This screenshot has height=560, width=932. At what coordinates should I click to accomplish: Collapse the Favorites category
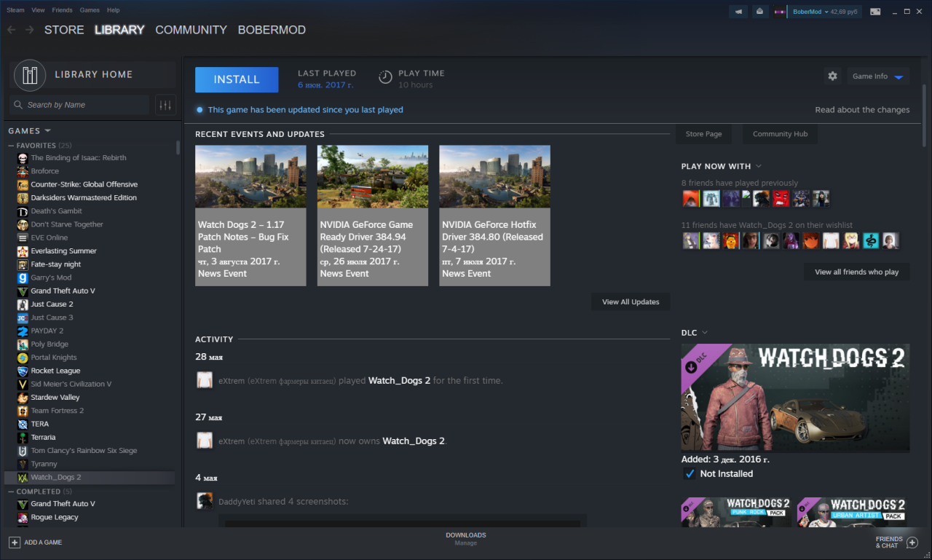pyautogui.click(x=12, y=146)
